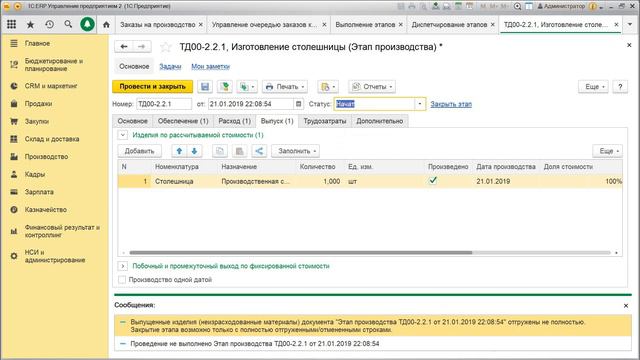Copy row icon in table toolbar
The height and width of the screenshot is (360, 640).
pos(220,151)
